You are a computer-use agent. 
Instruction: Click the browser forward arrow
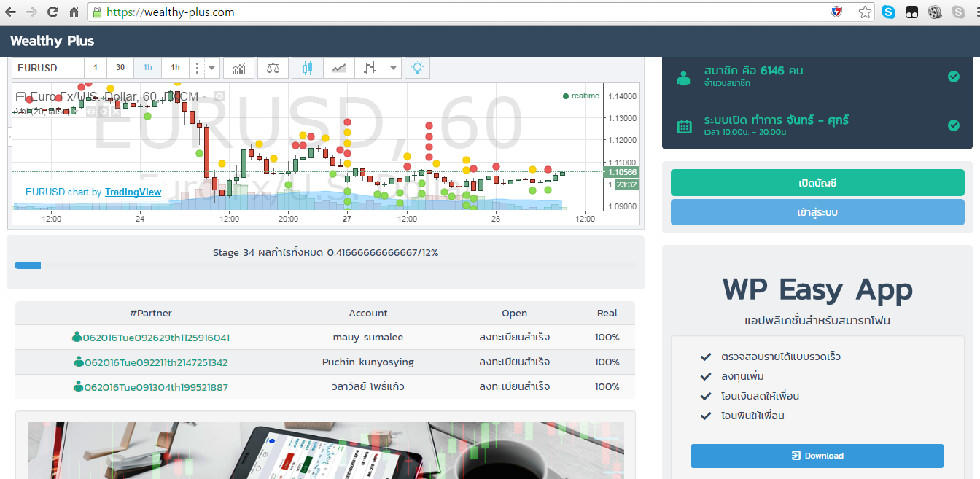(x=31, y=12)
